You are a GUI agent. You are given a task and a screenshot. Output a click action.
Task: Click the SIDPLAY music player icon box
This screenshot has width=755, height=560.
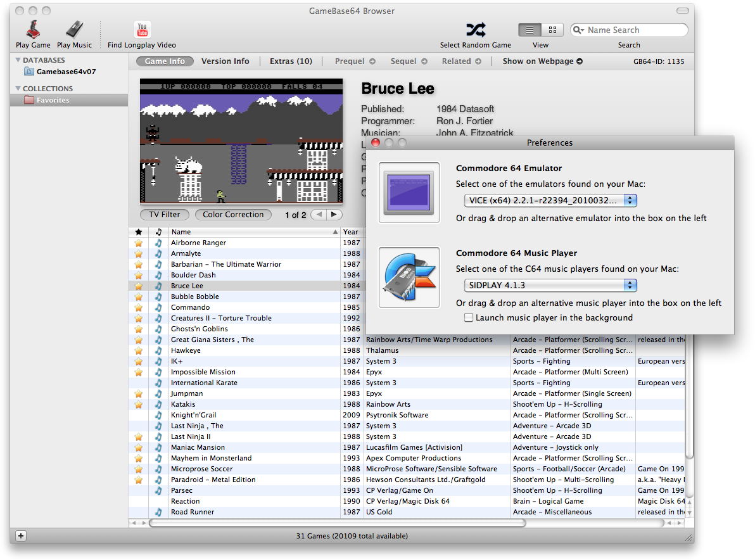click(x=409, y=277)
